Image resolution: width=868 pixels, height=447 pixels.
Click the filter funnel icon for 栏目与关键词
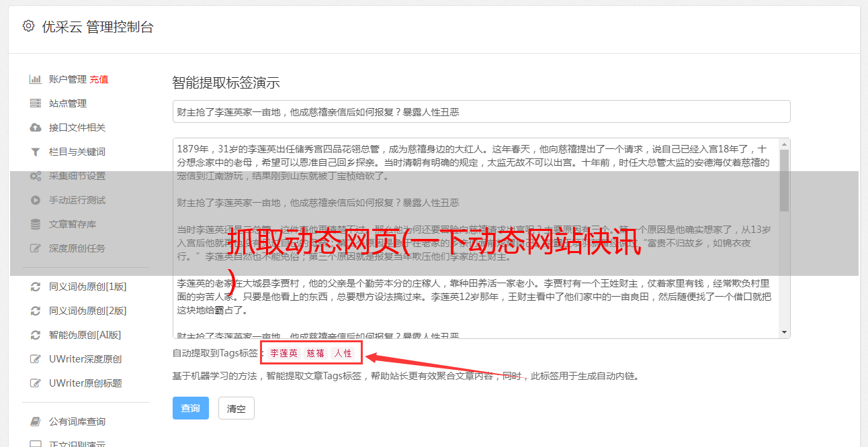click(x=36, y=152)
